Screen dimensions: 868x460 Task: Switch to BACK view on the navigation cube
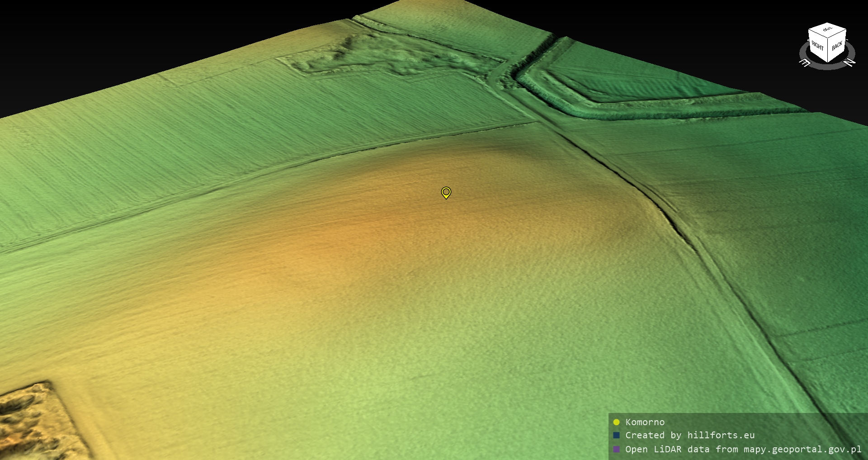tap(837, 46)
